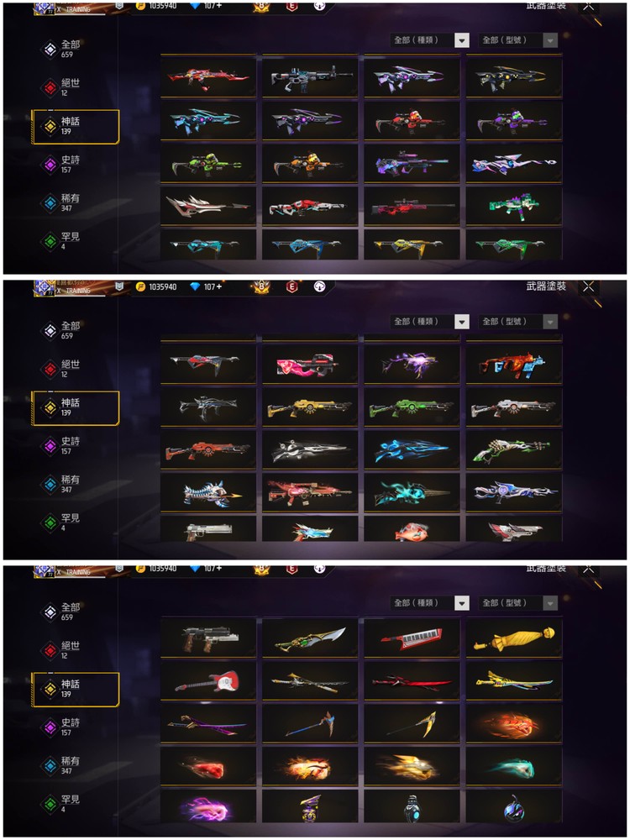The height and width of the screenshot is (840, 630).
Task: Choose the pink P90 gun skin
Action: point(310,363)
